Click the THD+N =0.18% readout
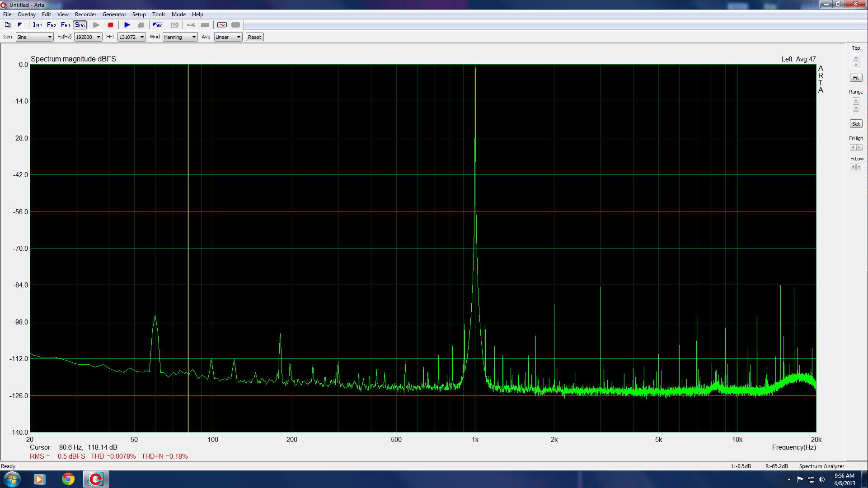 [x=164, y=456]
